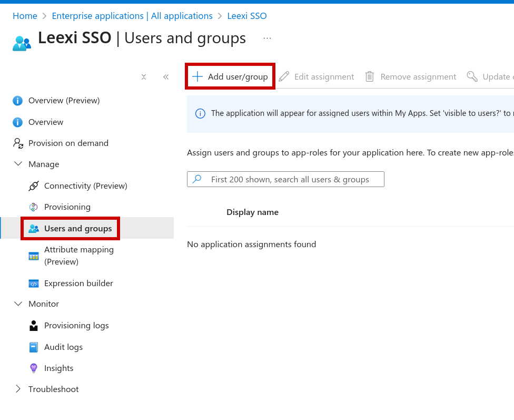This screenshot has height=420, width=514.
Task: Close the sidebar search with the X icon
Action: [x=144, y=77]
